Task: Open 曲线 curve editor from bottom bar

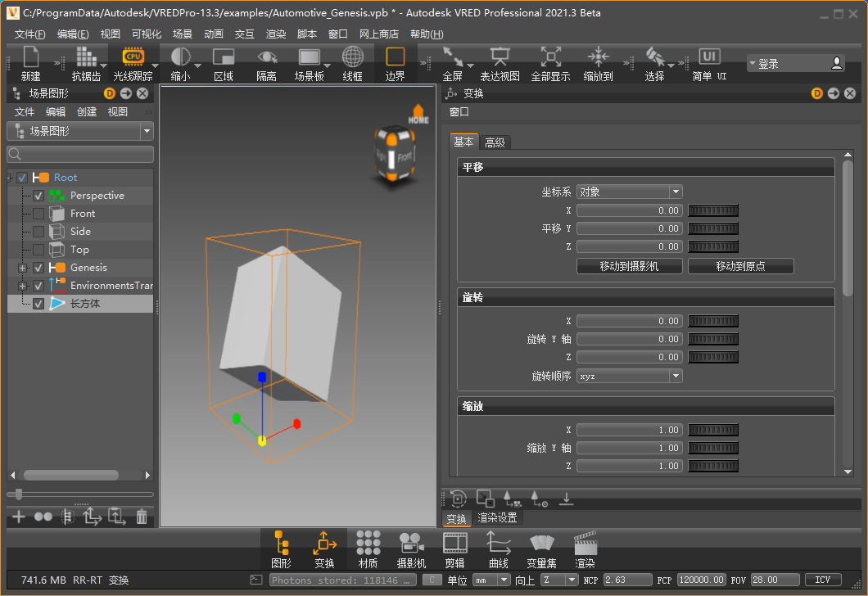Action: 498,549
